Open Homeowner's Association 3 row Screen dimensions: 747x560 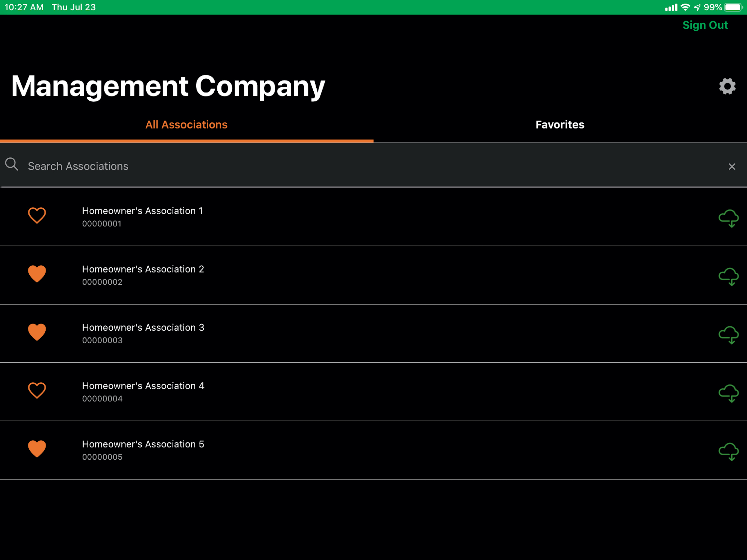pyautogui.click(x=373, y=334)
